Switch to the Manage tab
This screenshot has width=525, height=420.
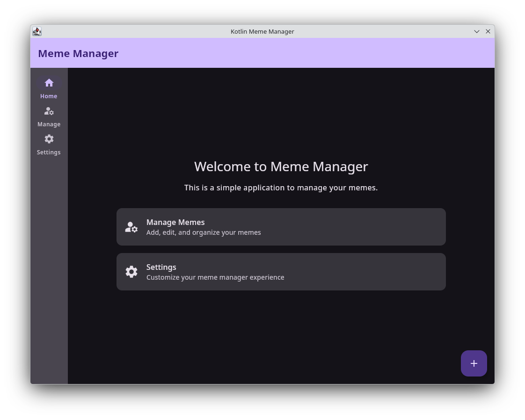(x=49, y=116)
